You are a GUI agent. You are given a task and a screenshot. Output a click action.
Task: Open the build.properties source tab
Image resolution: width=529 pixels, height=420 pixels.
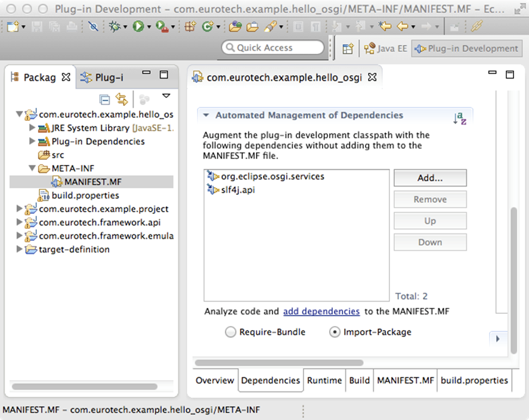tap(474, 381)
